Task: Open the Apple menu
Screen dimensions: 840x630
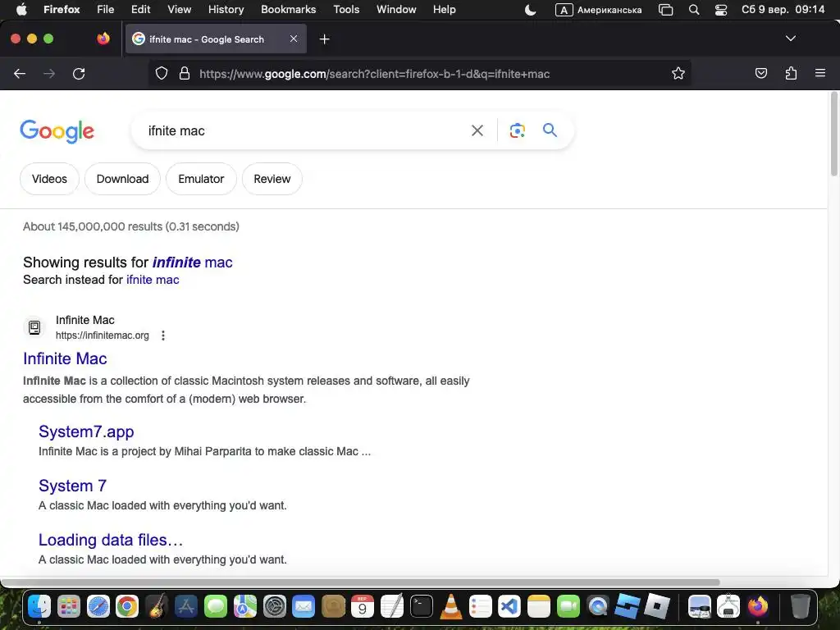Action: [21, 10]
